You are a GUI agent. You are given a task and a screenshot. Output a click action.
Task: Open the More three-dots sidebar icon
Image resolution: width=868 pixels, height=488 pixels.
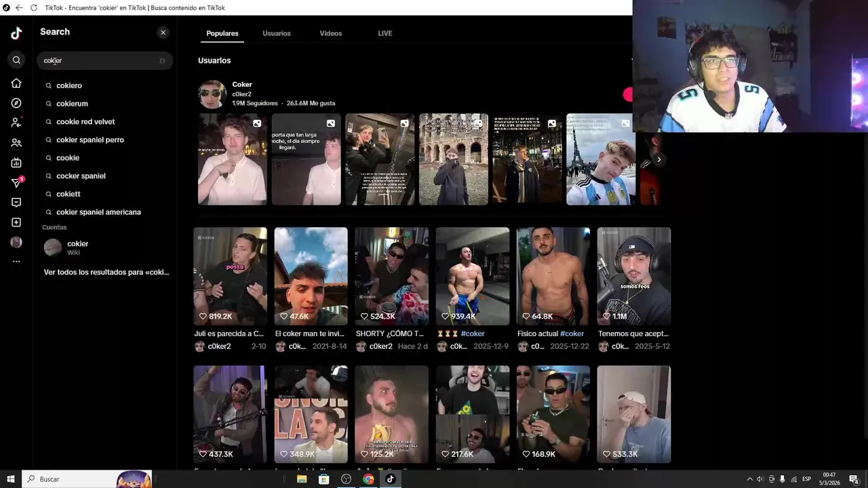pos(16,262)
